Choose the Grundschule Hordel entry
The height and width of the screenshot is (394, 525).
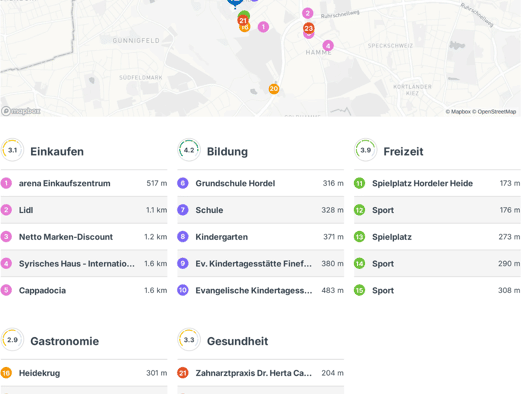(x=260, y=183)
